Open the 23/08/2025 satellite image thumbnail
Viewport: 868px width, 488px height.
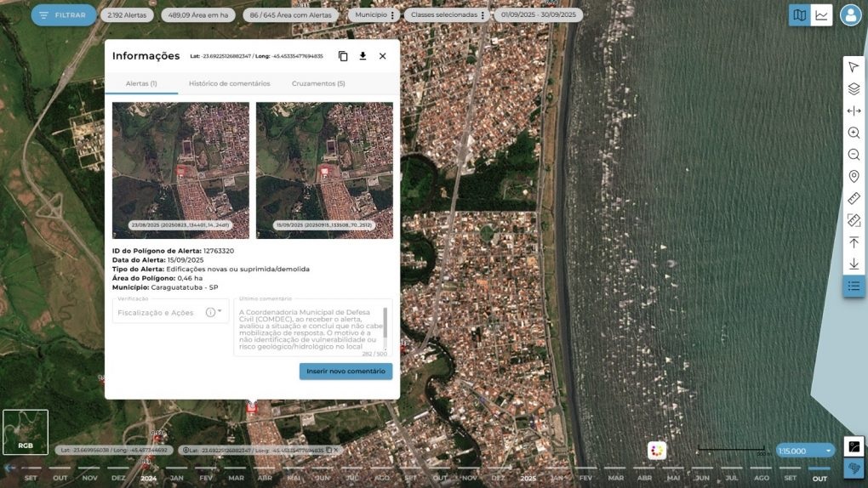click(x=180, y=170)
